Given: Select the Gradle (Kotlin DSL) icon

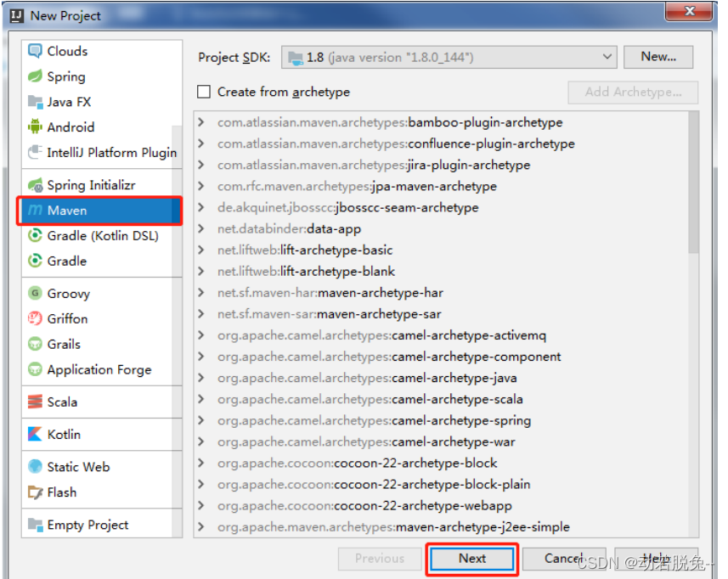Looking at the screenshot, I should [x=36, y=236].
